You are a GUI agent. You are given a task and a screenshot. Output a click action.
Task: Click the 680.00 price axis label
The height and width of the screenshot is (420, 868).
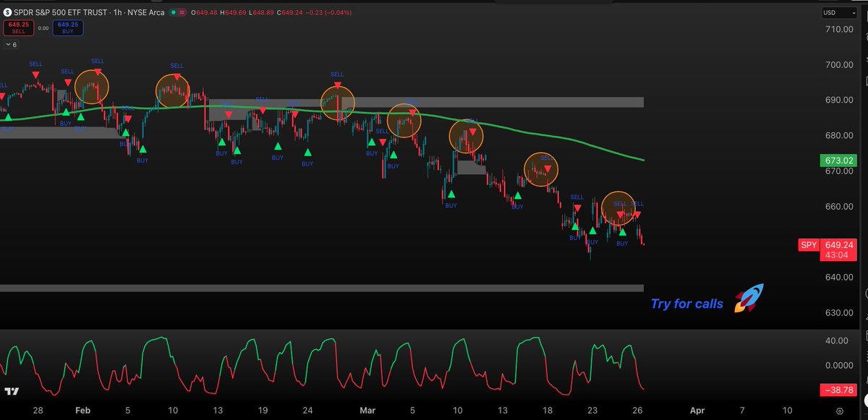point(840,136)
